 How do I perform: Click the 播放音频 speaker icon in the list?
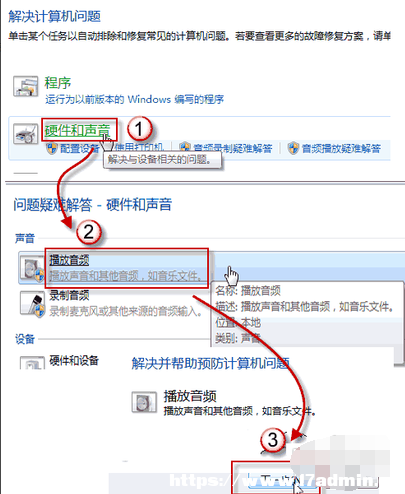[32, 269]
